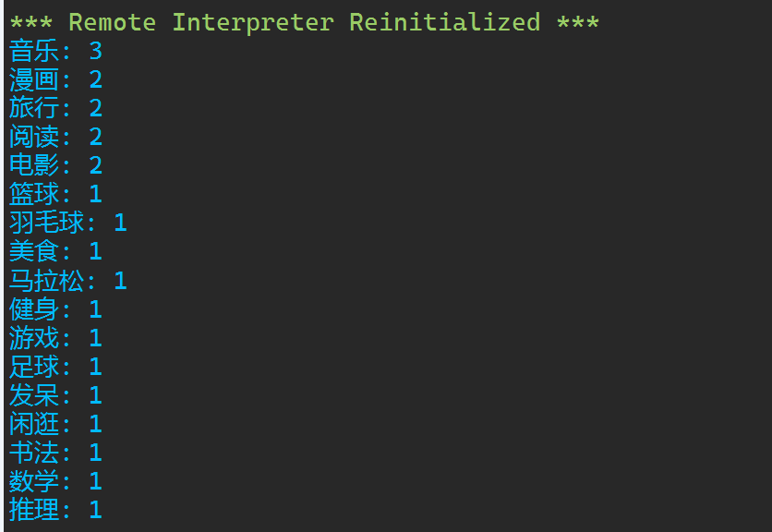The width and height of the screenshot is (772, 532).
Task: Click the 篮球 output line
Action: coord(55,194)
